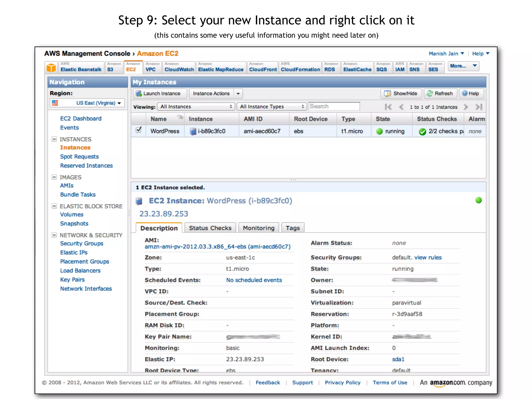Switch to the CloudFormation service tab
This screenshot has width=532, height=399.
tap(300, 68)
